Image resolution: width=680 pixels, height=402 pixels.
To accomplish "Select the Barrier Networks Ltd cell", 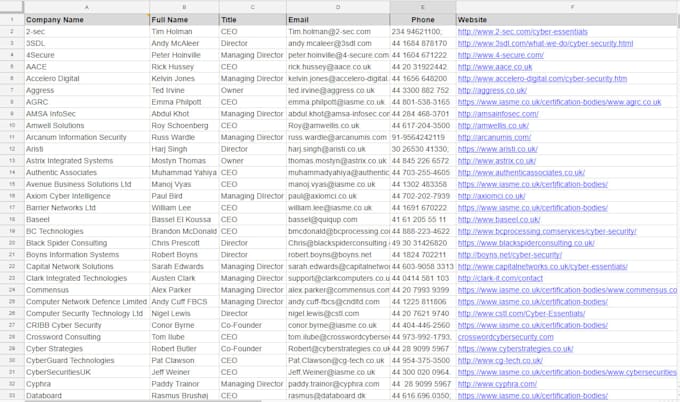I will pyautogui.click(x=87, y=208).
